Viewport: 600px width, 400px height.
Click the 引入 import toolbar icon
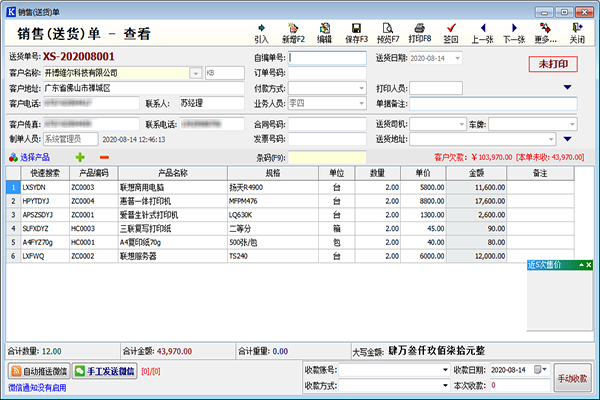(x=261, y=33)
